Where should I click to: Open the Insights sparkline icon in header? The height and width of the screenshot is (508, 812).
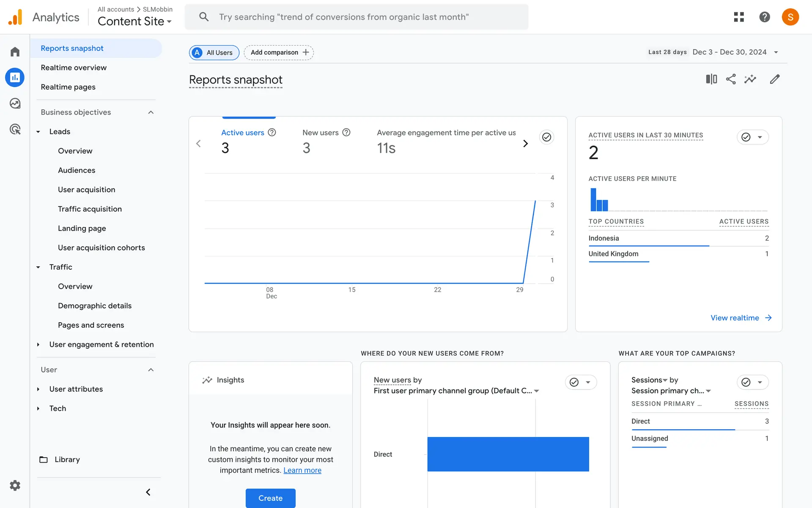point(750,79)
